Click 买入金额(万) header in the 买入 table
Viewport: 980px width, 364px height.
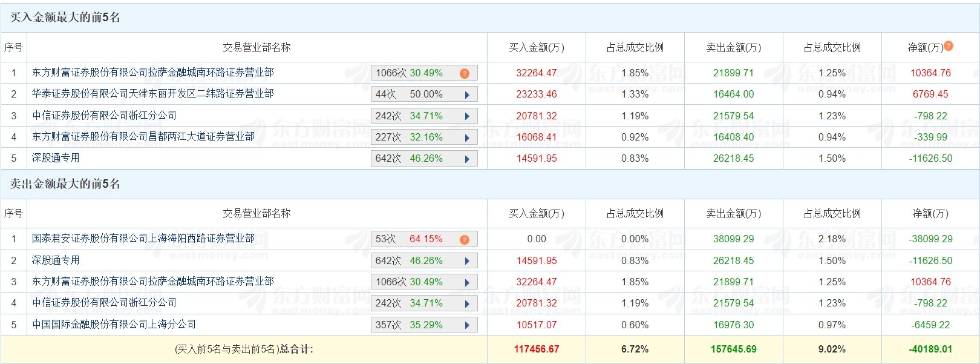click(x=537, y=47)
